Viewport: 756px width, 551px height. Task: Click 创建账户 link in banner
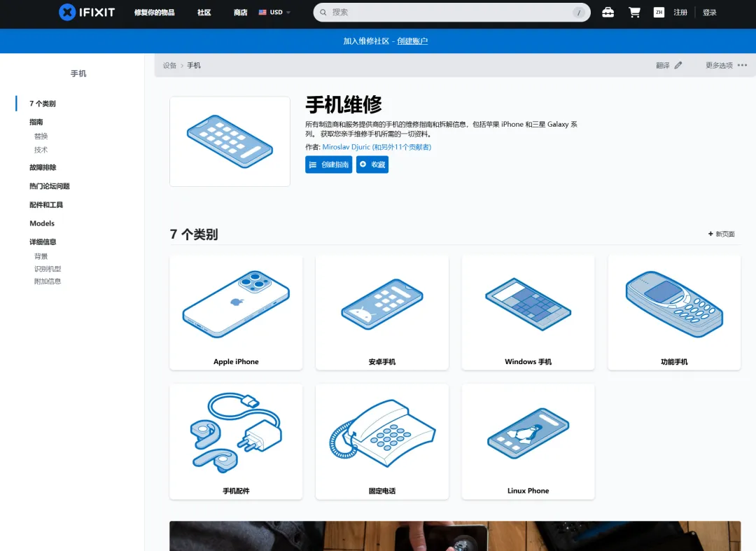tap(412, 41)
